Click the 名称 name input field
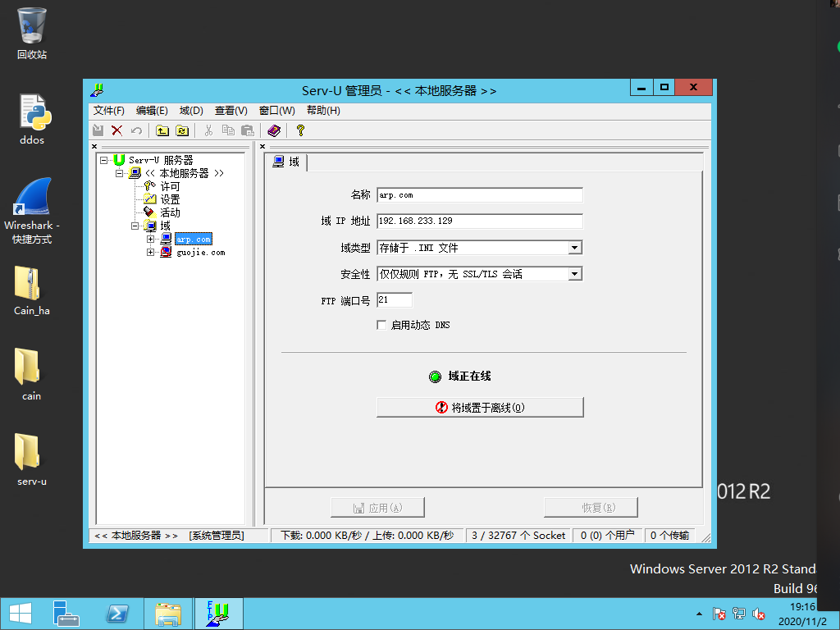840x630 pixels. (480, 195)
